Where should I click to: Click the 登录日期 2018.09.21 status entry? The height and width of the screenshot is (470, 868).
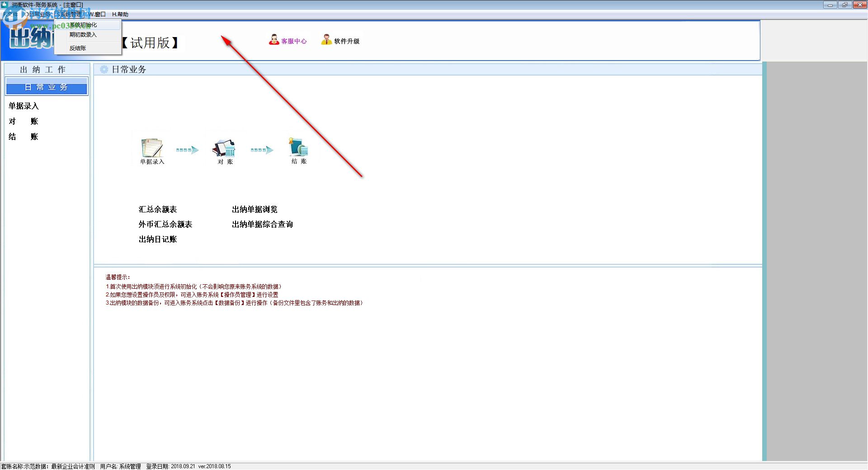coord(170,466)
